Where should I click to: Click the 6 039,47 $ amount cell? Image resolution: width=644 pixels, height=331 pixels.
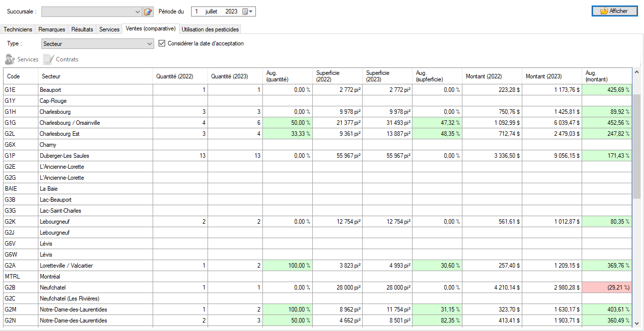point(552,123)
